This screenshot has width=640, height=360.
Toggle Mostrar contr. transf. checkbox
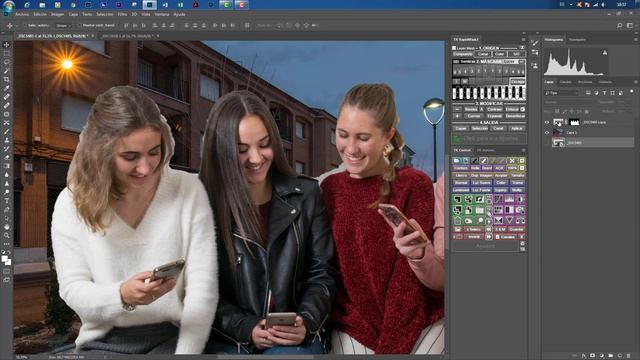tap(79, 25)
